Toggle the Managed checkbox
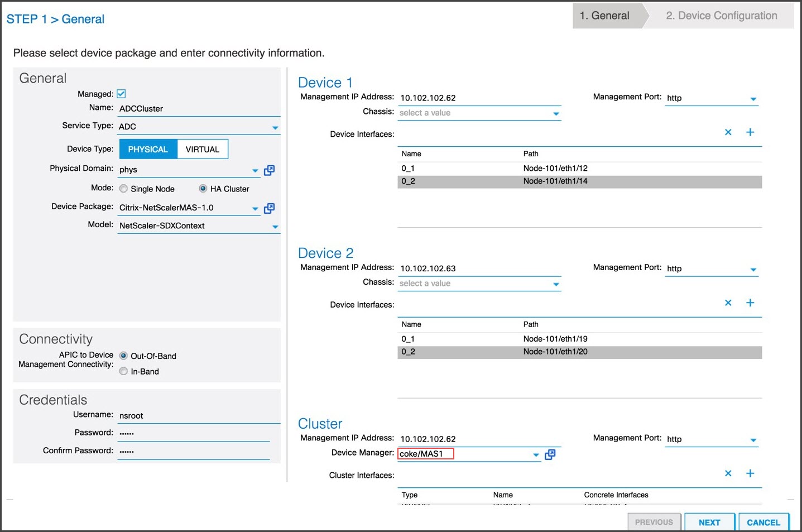The image size is (802, 532). point(121,94)
